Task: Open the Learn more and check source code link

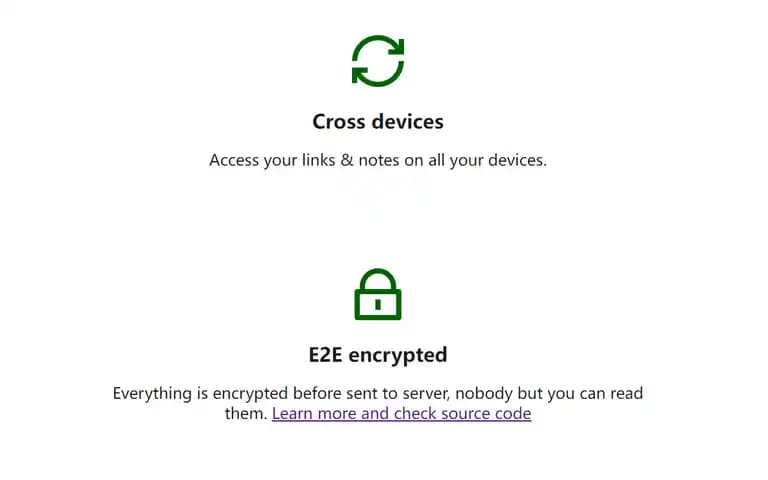Action: (402, 413)
